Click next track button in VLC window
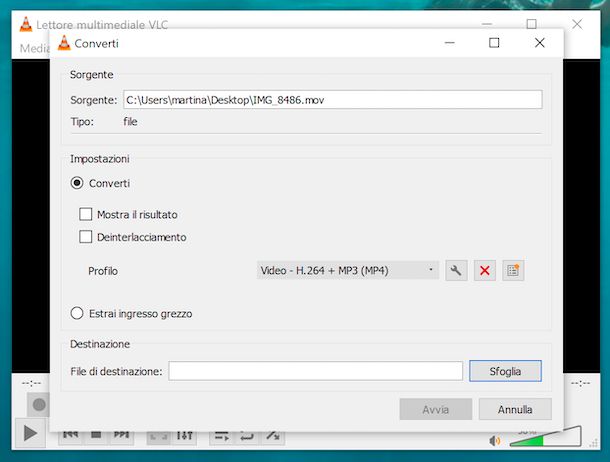The image size is (610, 462). click(121, 436)
